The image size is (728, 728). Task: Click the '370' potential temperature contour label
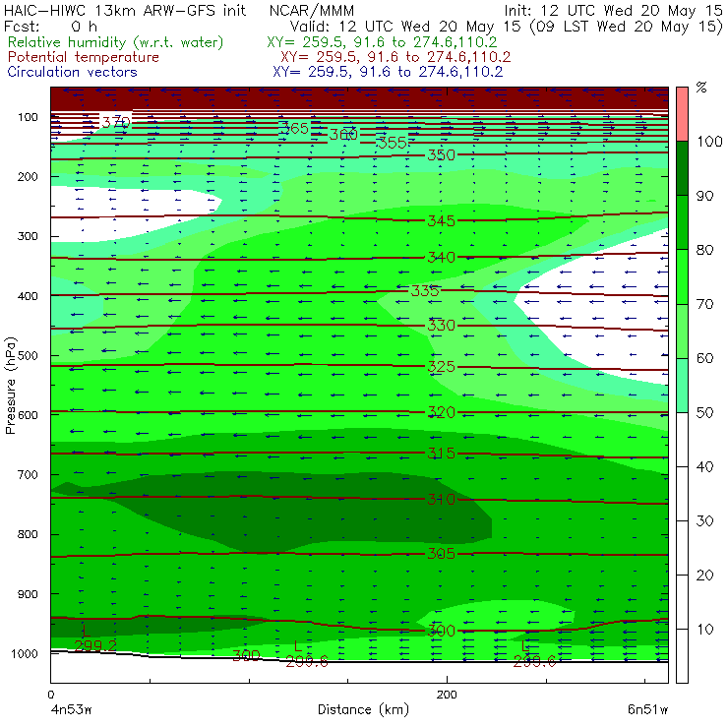116,123
